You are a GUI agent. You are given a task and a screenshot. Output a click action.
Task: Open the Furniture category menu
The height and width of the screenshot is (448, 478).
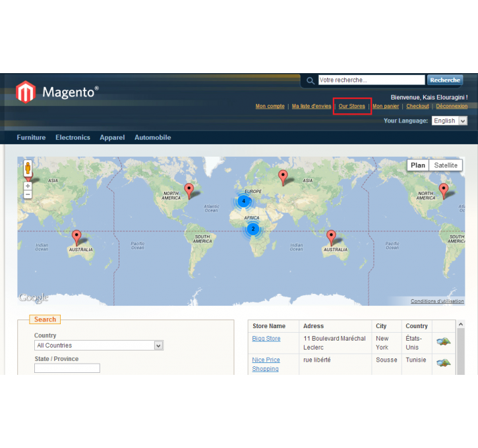pyautogui.click(x=31, y=137)
